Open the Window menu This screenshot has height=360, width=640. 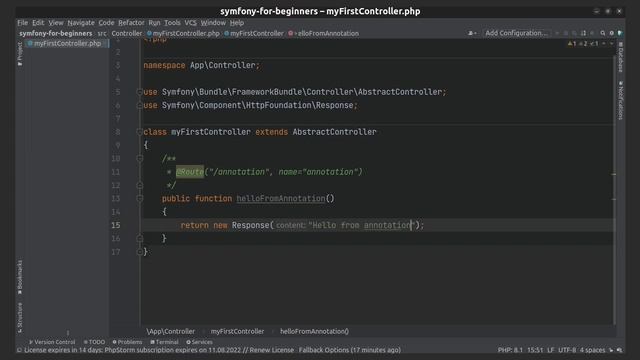click(213, 23)
